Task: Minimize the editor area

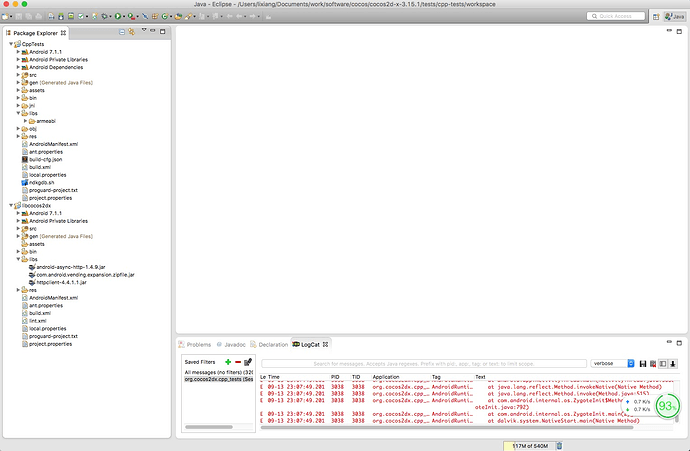Action: 669,30
